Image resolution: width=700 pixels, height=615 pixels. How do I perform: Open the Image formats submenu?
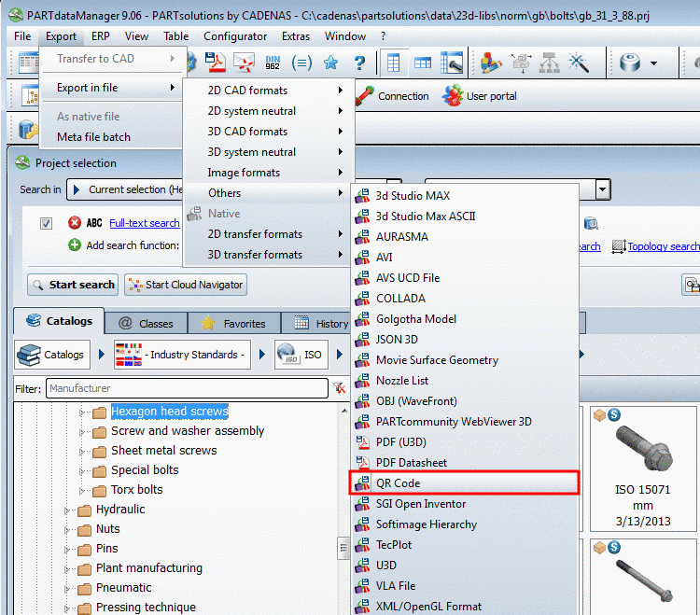click(x=269, y=173)
